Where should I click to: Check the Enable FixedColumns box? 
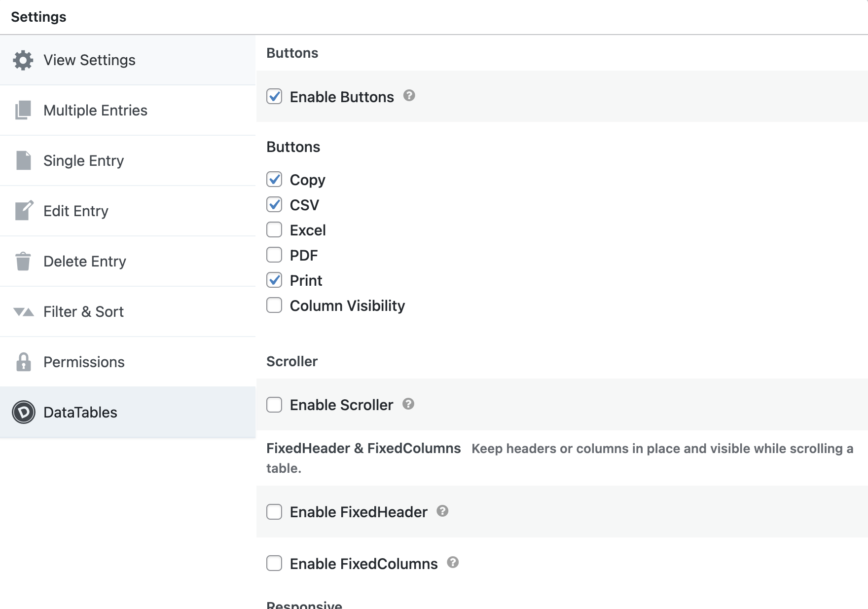274,564
